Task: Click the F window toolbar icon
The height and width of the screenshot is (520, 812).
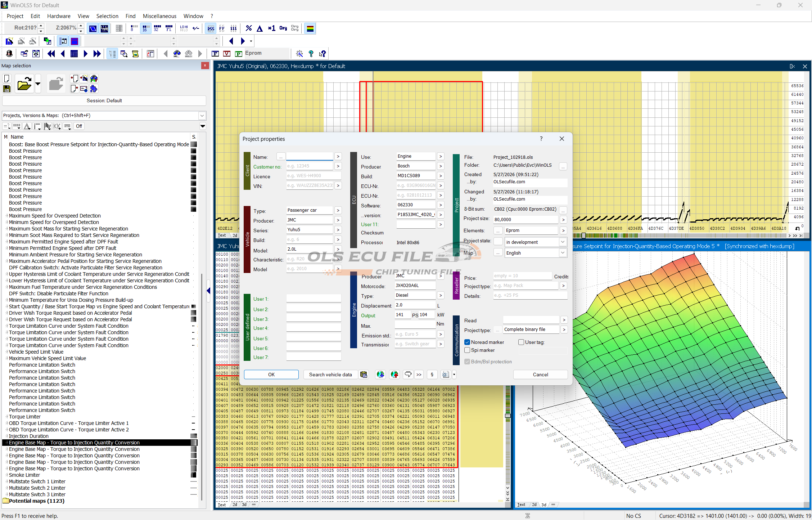Action: [x=215, y=54]
